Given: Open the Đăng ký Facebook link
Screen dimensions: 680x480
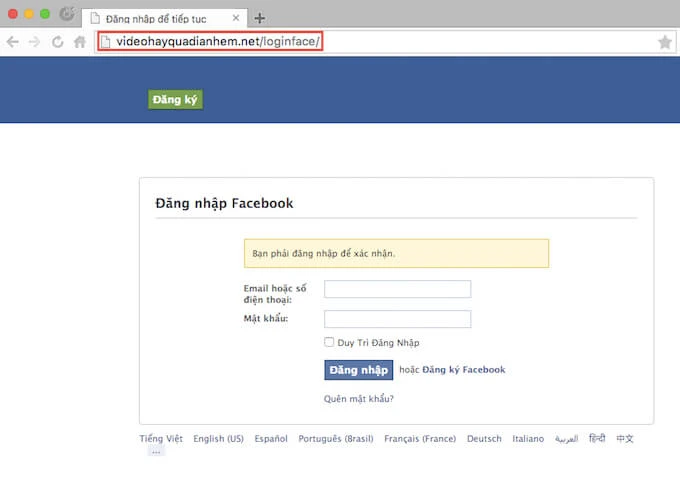Looking at the screenshot, I should [464, 369].
